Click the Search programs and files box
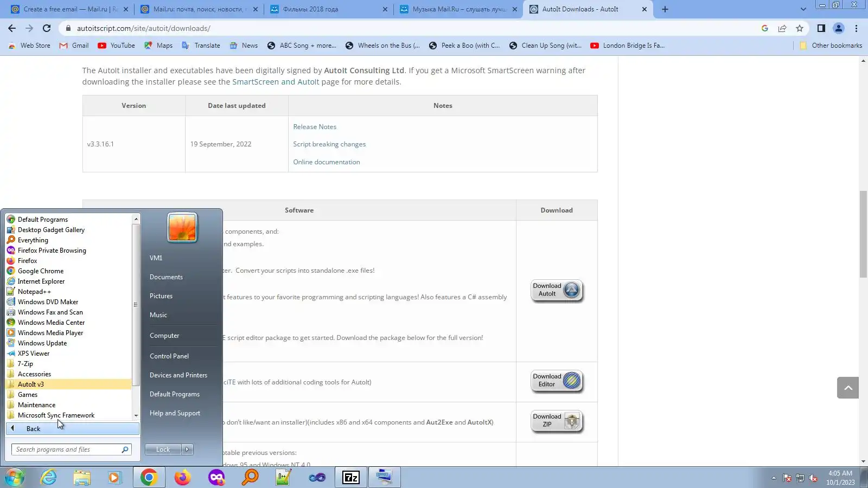This screenshot has height=488, width=868. (x=72, y=450)
